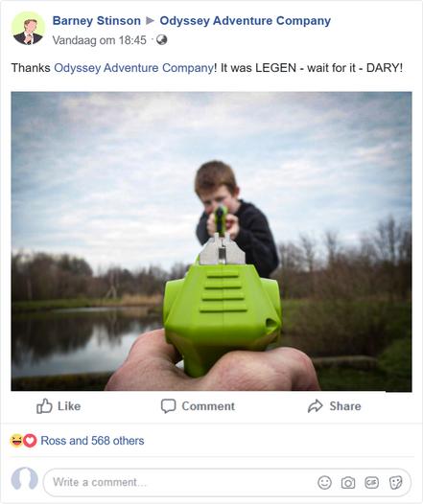
Task: Open the GIF picker icon
Action: [371, 483]
